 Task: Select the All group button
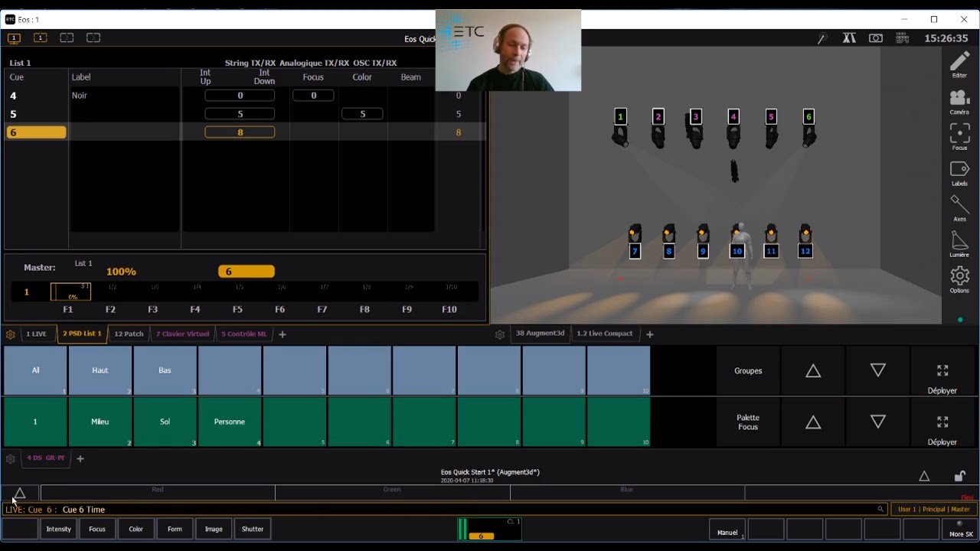(x=35, y=370)
